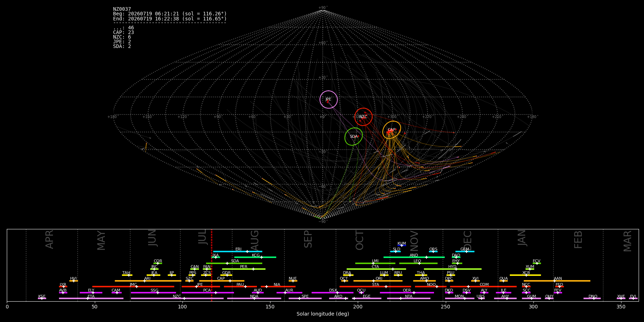
Task: Select the red dashed current-date line in timeline
Action: coord(211,265)
